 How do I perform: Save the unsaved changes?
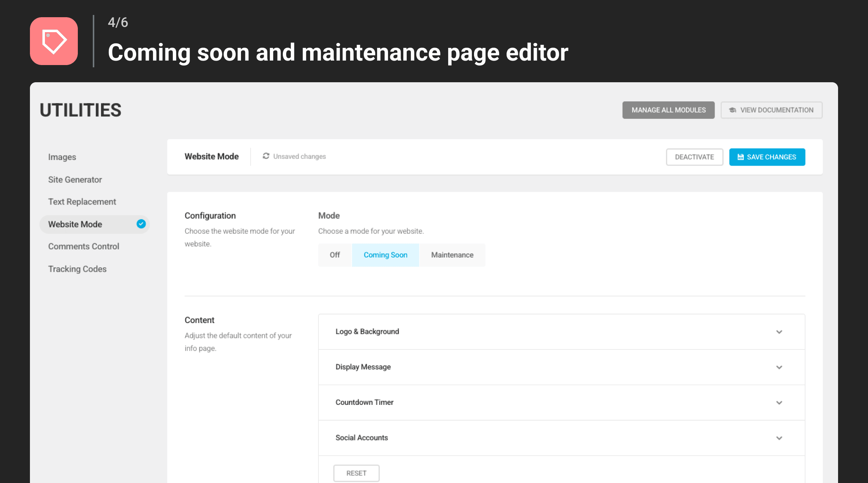point(767,157)
